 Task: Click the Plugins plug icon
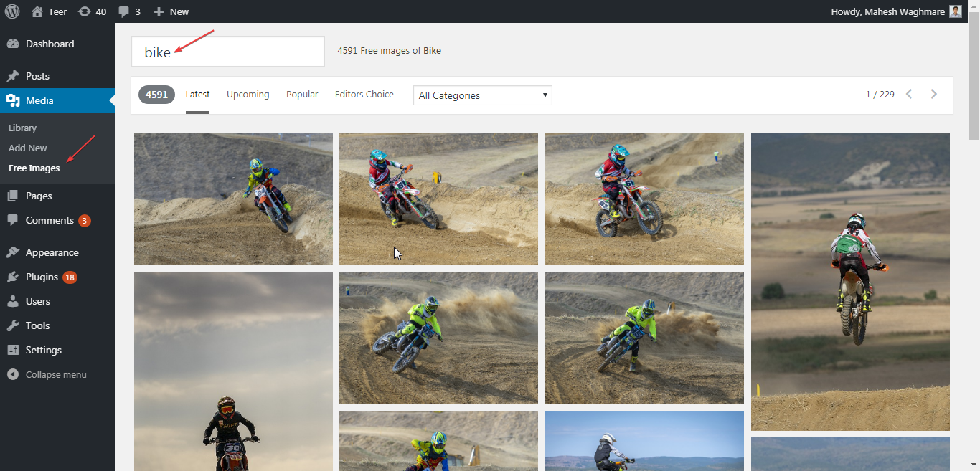[13, 277]
